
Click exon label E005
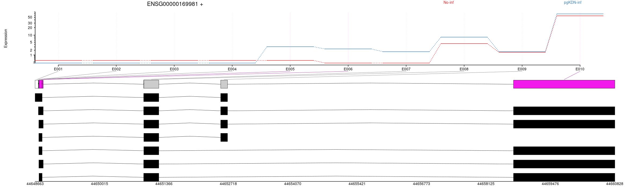pos(290,69)
